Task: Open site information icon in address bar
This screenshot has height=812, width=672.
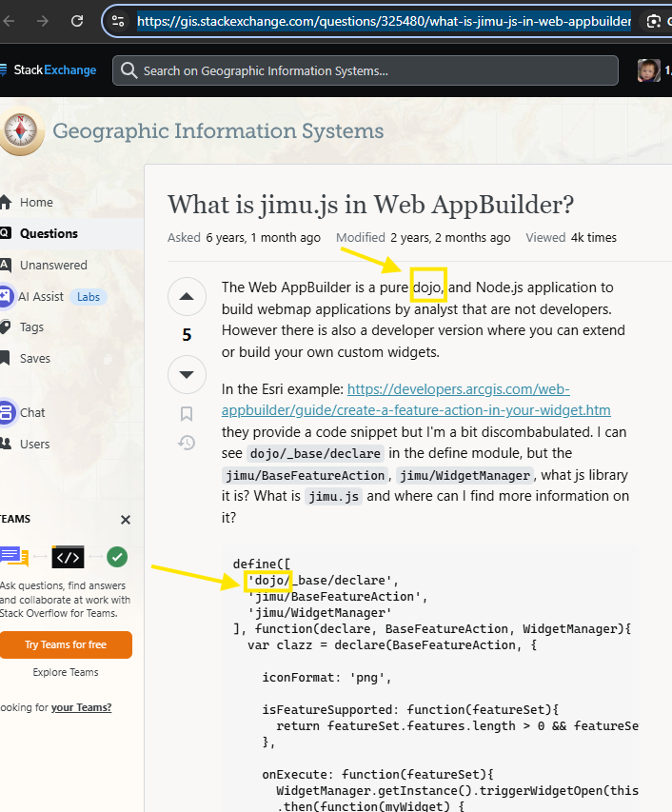Action: [x=118, y=21]
